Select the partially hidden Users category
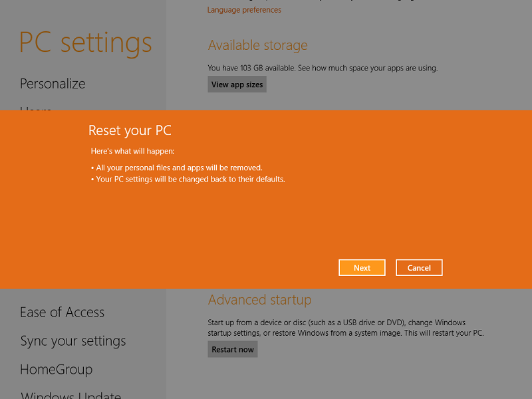Viewport: 532px width, 399px height. pos(36,108)
